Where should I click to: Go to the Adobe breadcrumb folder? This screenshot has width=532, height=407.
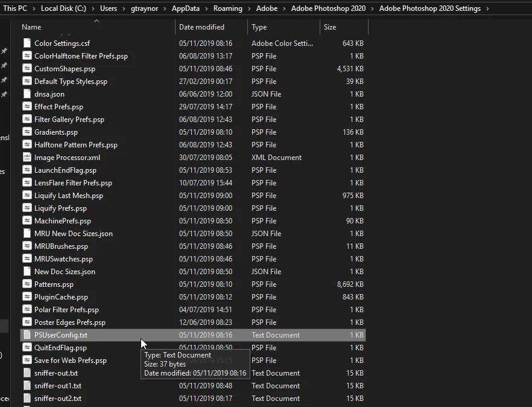[267, 8]
